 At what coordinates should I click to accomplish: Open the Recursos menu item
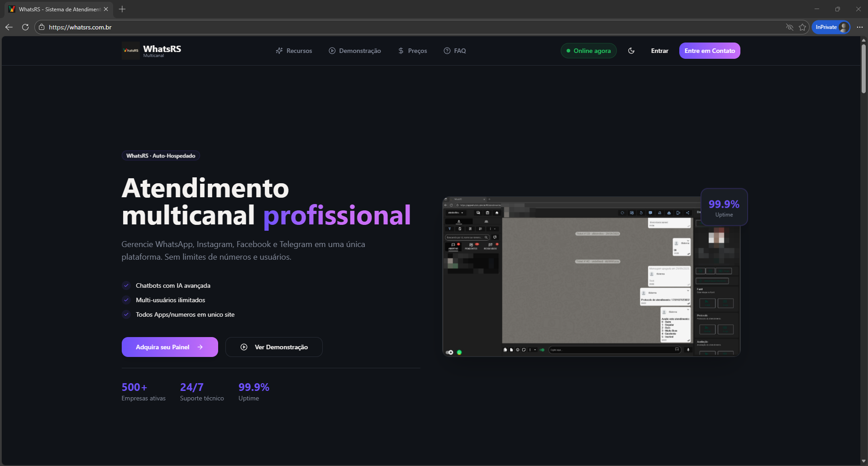294,51
